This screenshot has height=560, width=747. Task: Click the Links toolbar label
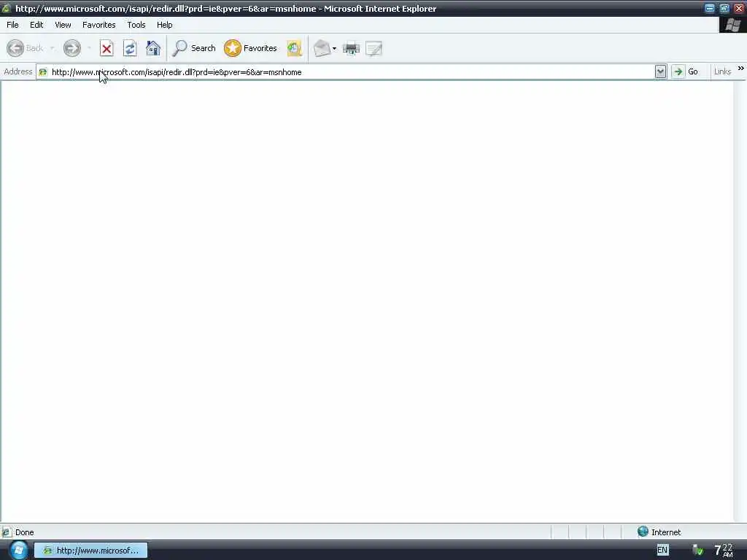pos(722,71)
